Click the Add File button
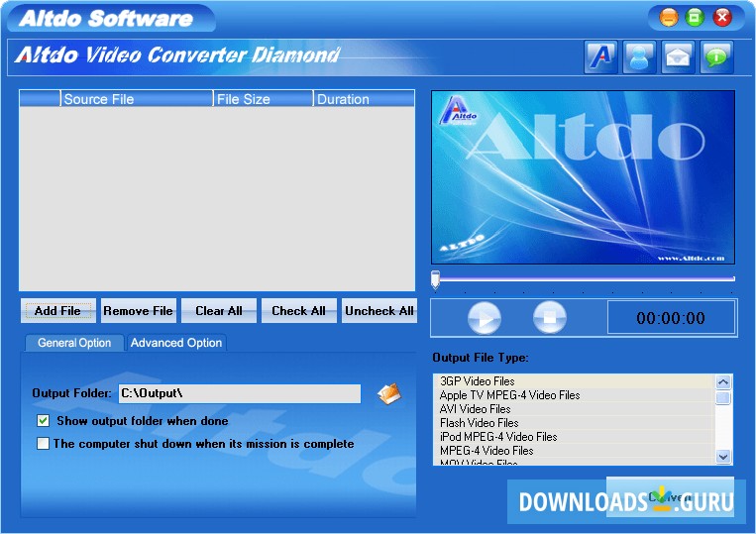The image size is (756, 534). [57, 311]
